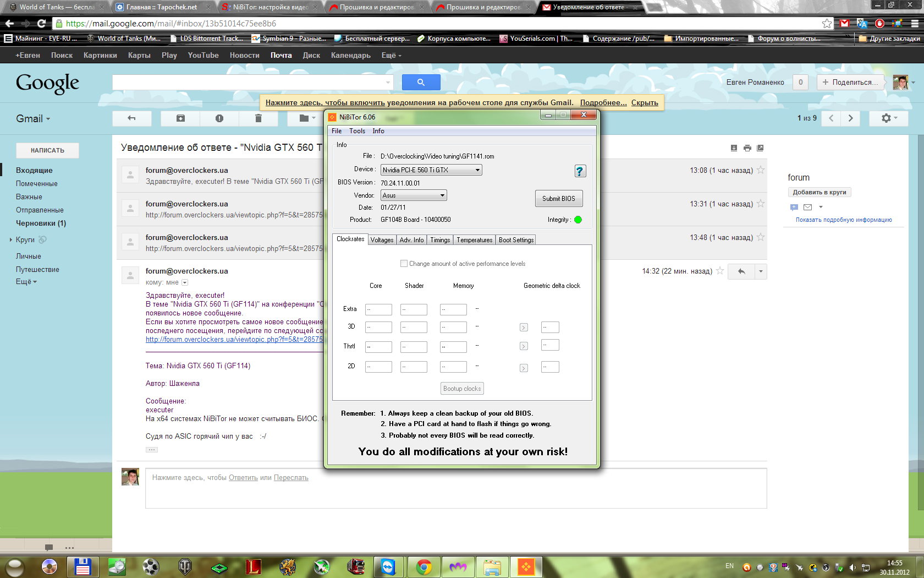Click the report spam exclamation icon
The height and width of the screenshot is (578, 924).
(x=219, y=118)
